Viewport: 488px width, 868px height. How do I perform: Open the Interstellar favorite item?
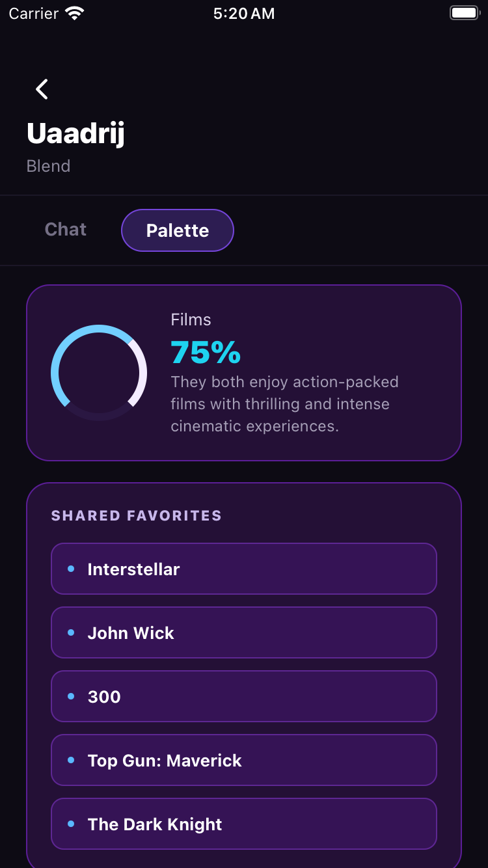[244, 569]
